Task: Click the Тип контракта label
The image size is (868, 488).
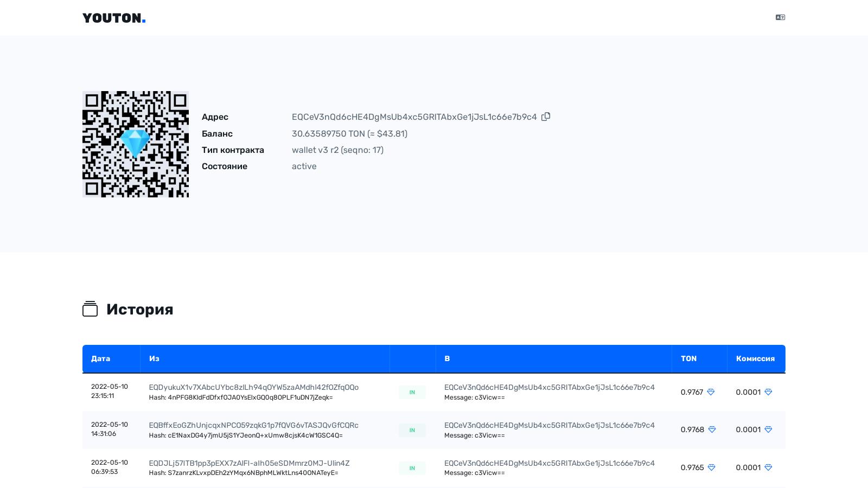Action: point(233,150)
